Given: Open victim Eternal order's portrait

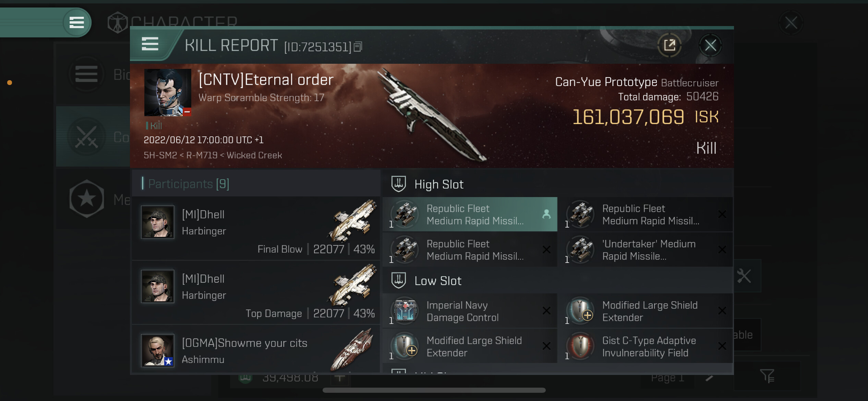Looking at the screenshot, I should tap(168, 93).
